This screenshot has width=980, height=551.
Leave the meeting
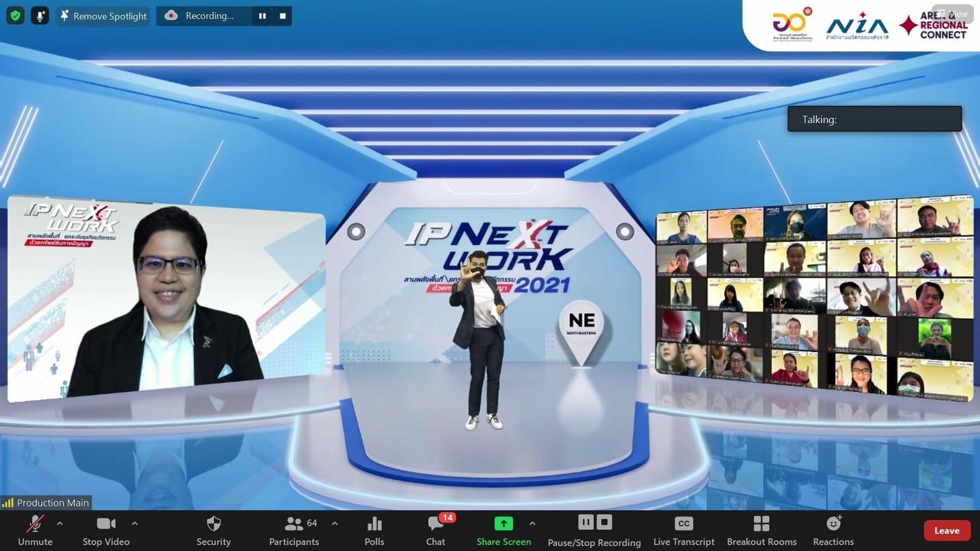tap(947, 531)
